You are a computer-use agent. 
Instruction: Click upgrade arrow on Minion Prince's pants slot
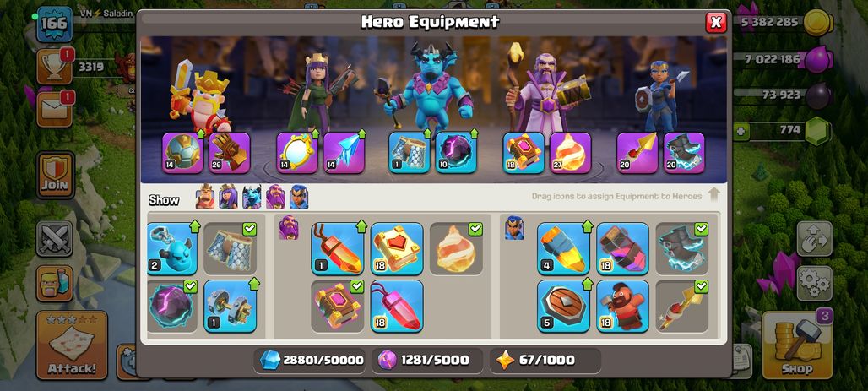tap(426, 133)
